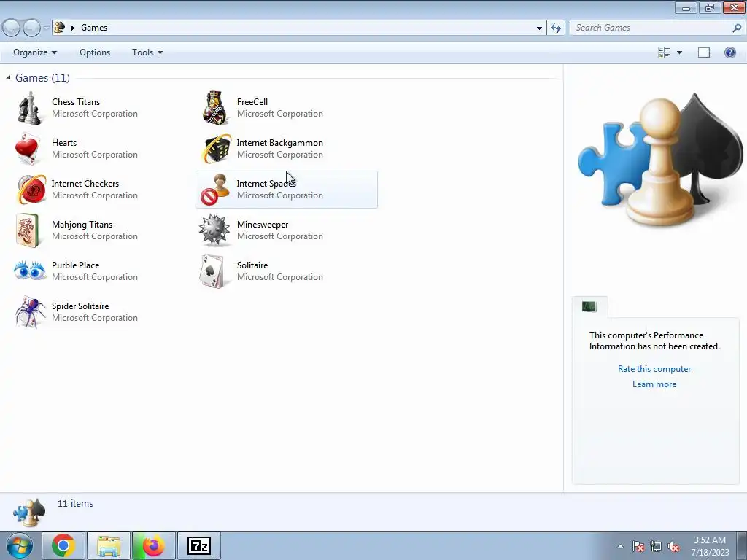The height and width of the screenshot is (560, 747).
Task: Open Google Chrome from the taskbar
Action: [63, 545]
